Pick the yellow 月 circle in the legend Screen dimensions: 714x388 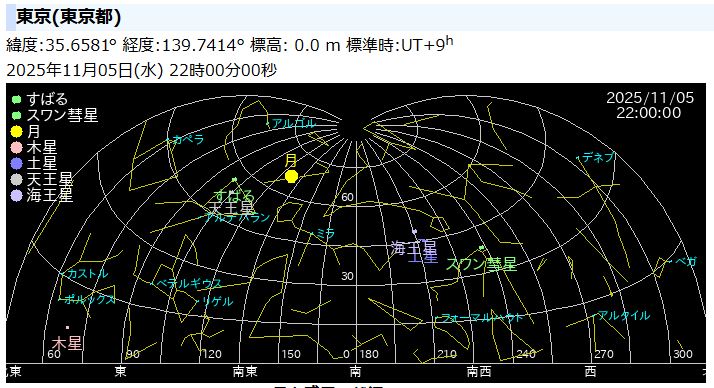coord(16,132)
